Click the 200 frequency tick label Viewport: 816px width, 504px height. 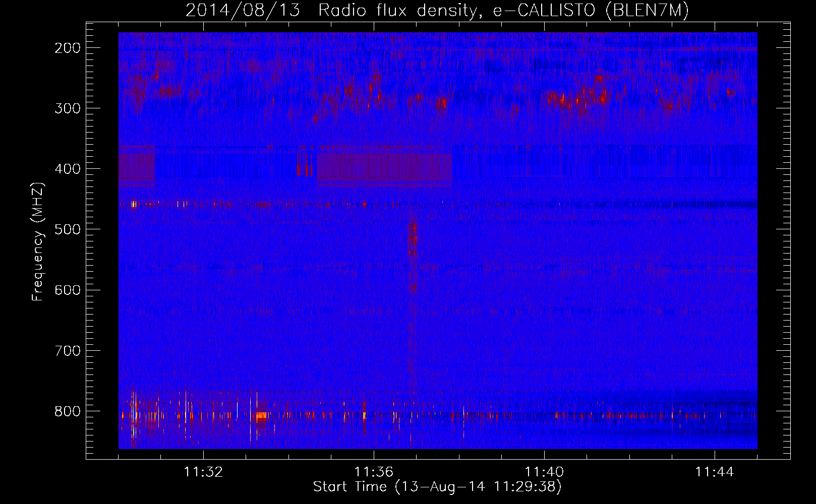point(68,48)
